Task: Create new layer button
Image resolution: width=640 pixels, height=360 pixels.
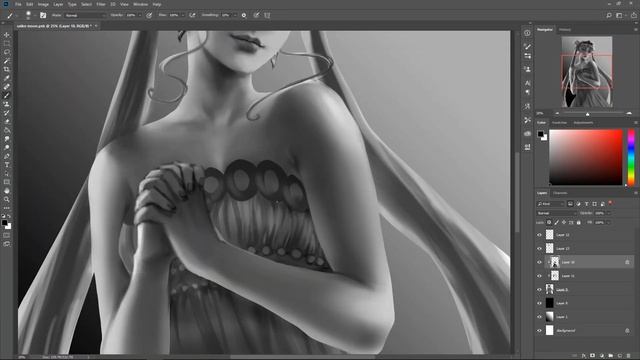Action: tap(620, 356)
